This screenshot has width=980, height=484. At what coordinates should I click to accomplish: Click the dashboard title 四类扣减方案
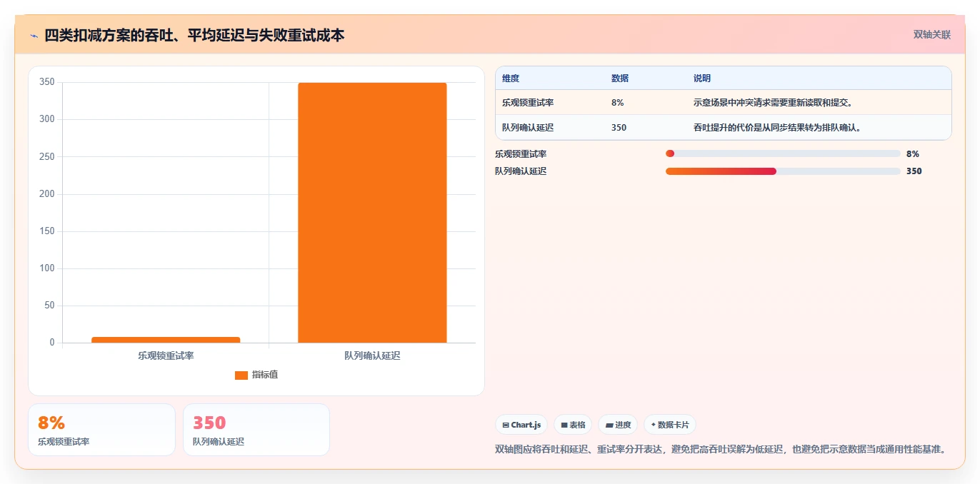point(194,36)
